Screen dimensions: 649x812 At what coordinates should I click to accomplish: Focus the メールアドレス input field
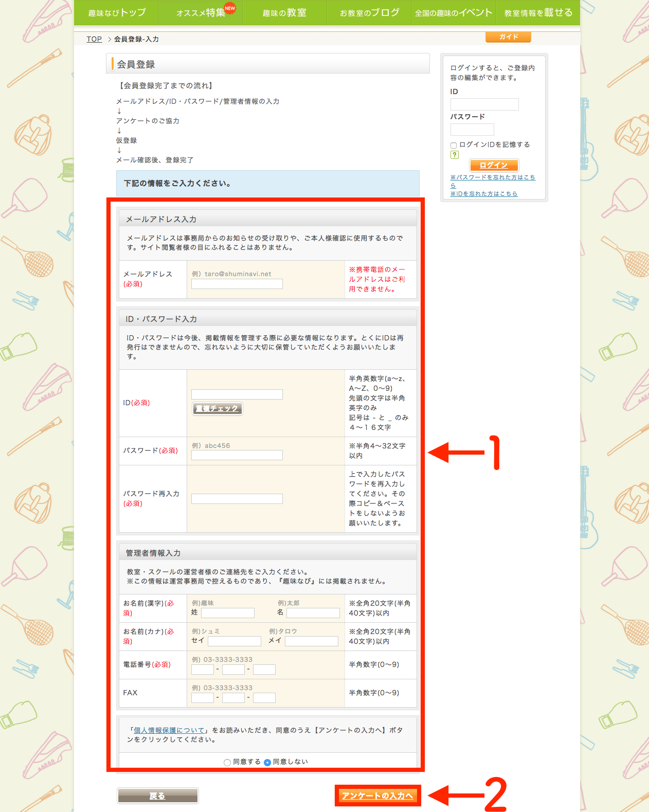coord(237,284)
